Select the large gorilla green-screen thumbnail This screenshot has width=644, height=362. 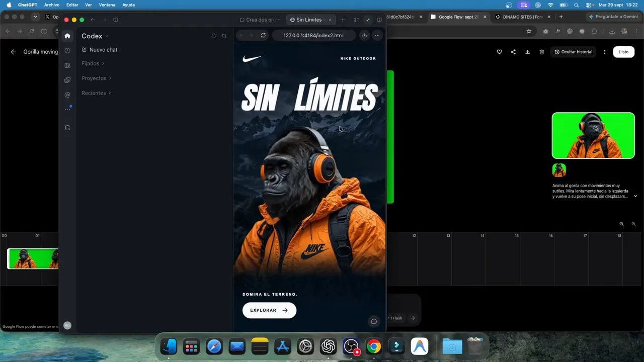(x=593, y=135)
